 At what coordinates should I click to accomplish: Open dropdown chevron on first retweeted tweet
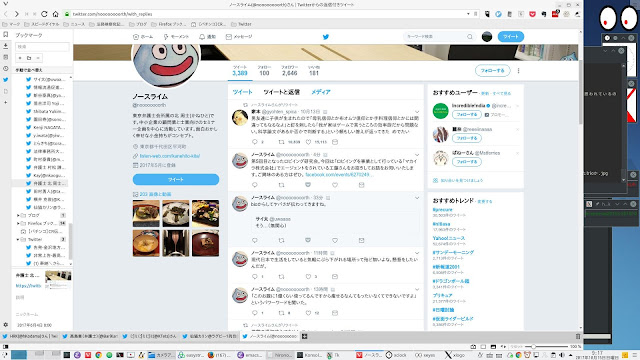point(417,111)
